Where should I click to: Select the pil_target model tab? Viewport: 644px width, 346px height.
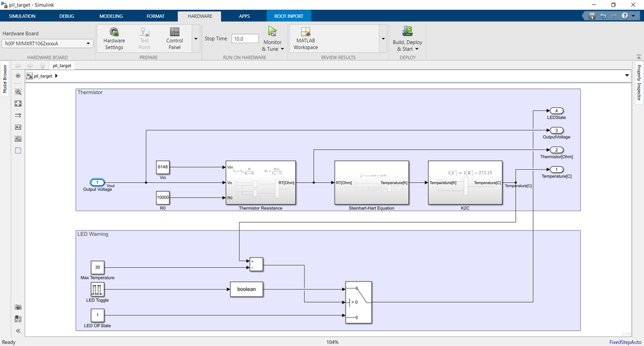(x=62, y=66)
